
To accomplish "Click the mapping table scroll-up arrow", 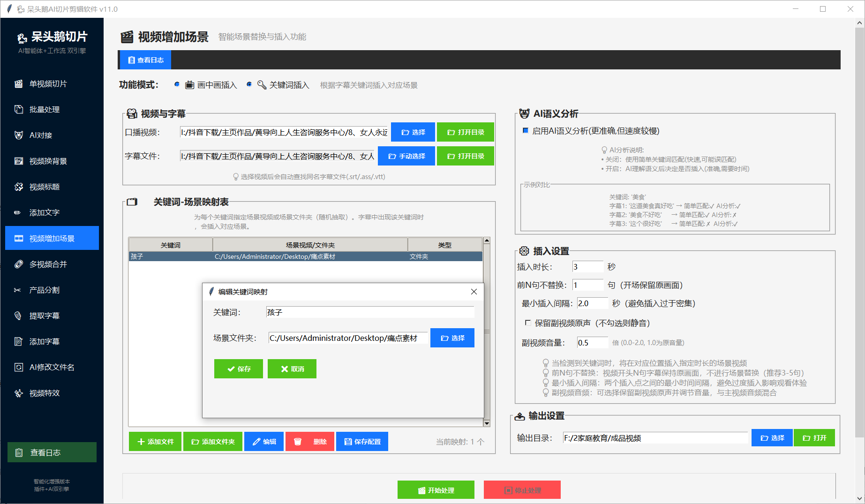I will click(x=487, y=241).
